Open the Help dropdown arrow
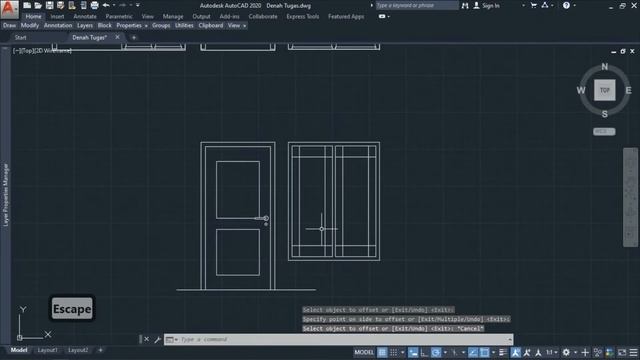This screenshot has width=640, height=360. coord(575,5)
